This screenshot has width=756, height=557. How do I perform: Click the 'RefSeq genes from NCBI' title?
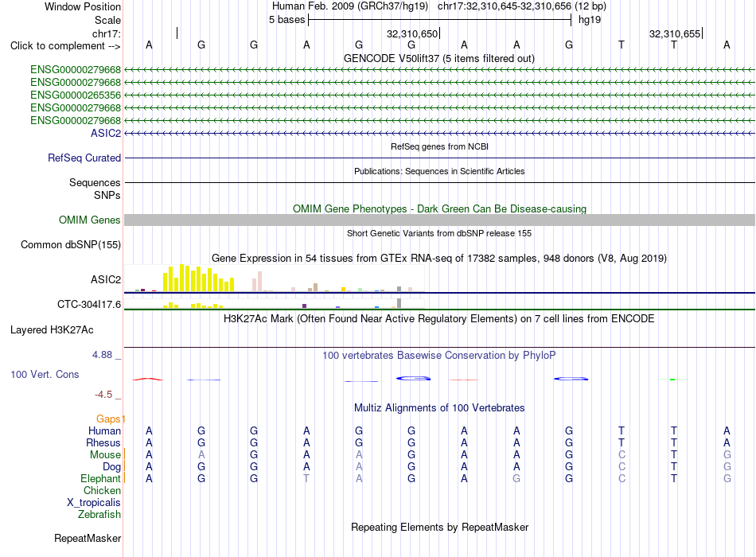[x=439, y=146]
